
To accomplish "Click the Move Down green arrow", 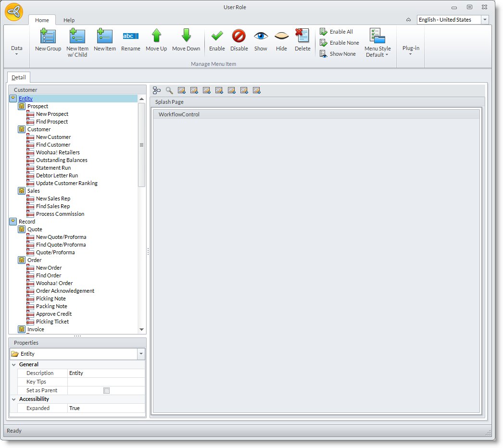I will (x=186, y=37).
